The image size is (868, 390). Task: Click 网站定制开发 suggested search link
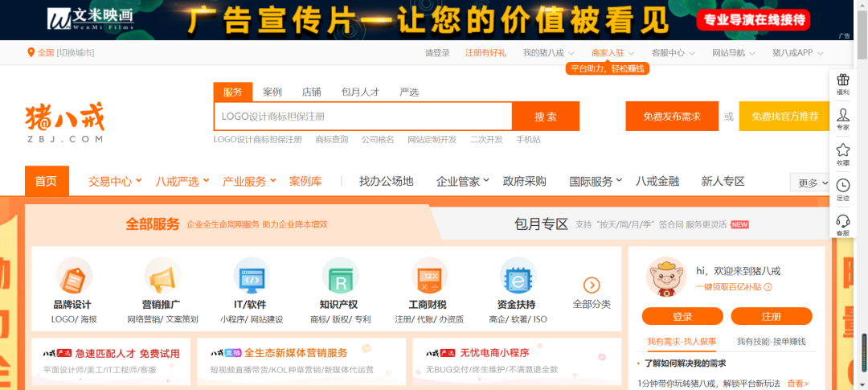[x=432, y=140]
